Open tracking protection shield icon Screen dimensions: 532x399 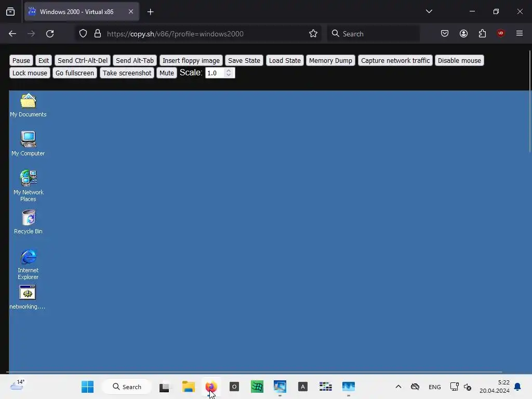[x=83, y=34]
